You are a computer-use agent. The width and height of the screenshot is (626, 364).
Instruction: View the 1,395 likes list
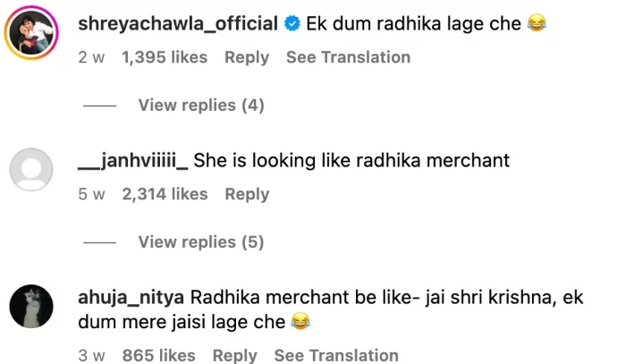point(165,57)
